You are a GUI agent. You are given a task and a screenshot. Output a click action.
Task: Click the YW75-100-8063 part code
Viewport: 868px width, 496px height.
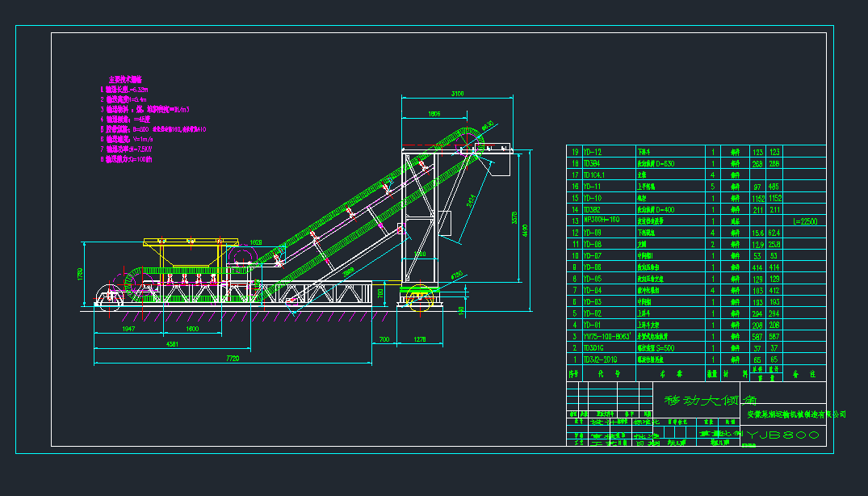coord(606,336)
